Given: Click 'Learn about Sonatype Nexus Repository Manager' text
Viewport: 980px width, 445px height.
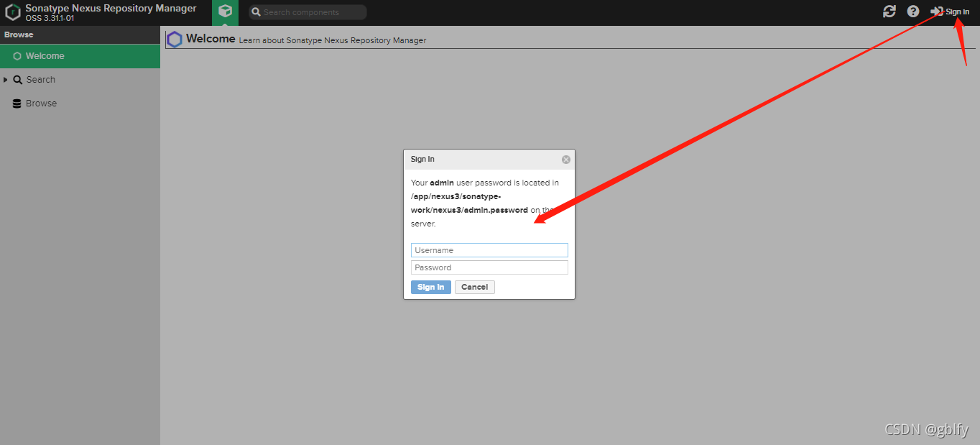Looking at the screenshot, I should pyautogui.click(x=333, y=41).
